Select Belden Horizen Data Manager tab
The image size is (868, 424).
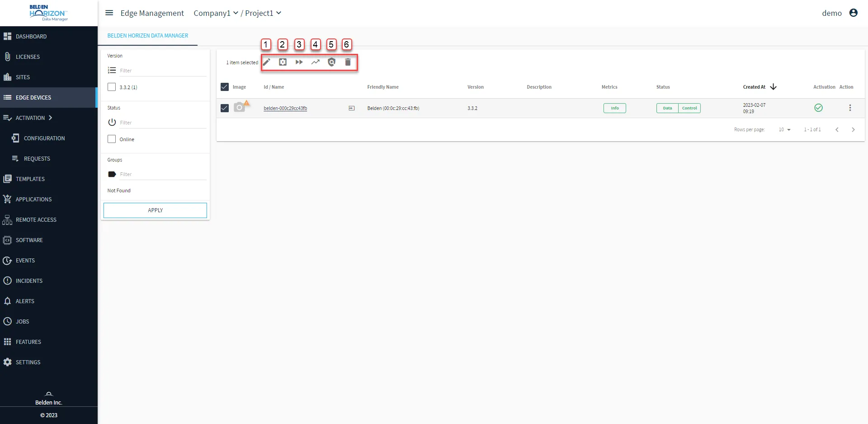(148, 36)
